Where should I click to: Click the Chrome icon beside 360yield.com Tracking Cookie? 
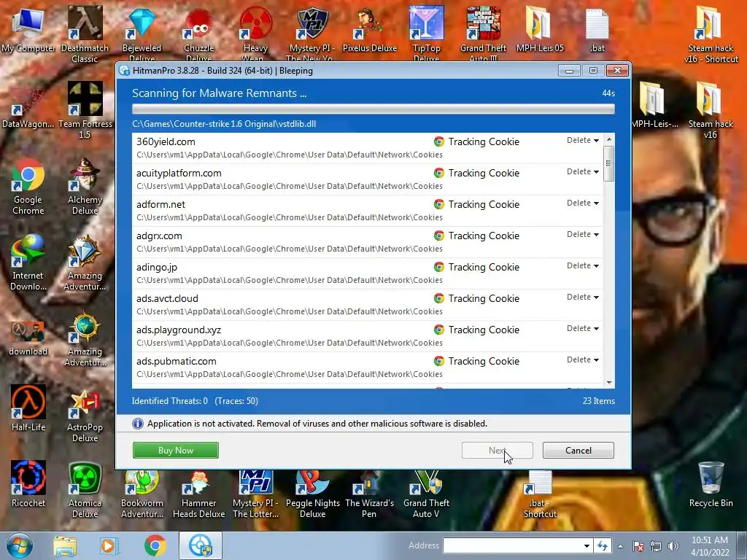[438, 141]
